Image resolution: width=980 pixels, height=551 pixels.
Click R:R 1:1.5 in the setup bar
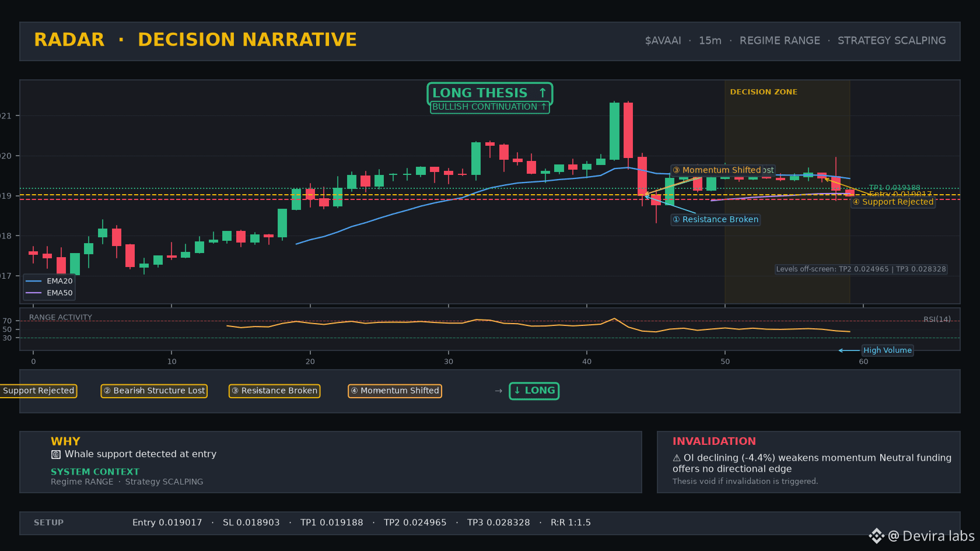tap(571, 523)
